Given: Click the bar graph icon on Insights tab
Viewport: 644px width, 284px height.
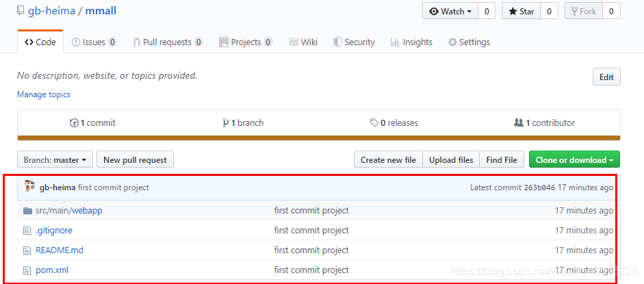Looking at the screenshot, I should (x=395, y=42).
